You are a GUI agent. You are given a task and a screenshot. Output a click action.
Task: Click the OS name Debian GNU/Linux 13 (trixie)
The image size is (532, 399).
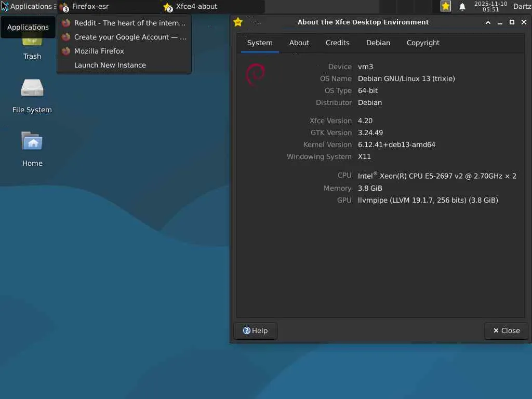406,79
